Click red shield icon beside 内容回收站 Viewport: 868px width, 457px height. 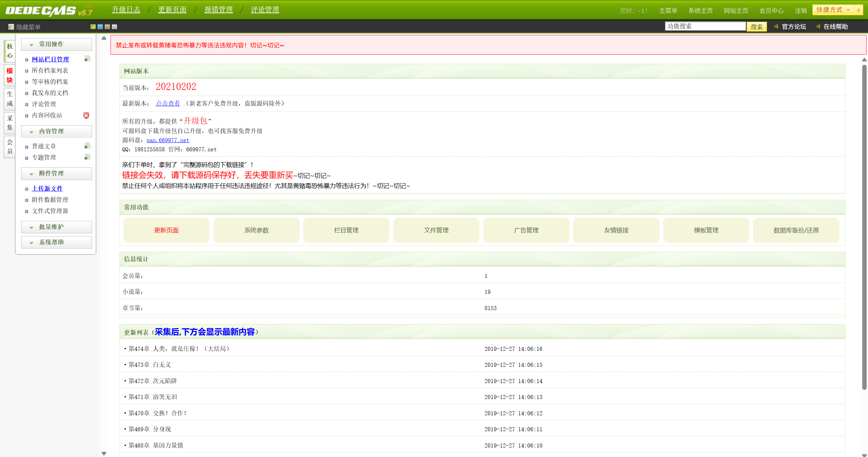[86, 115]
